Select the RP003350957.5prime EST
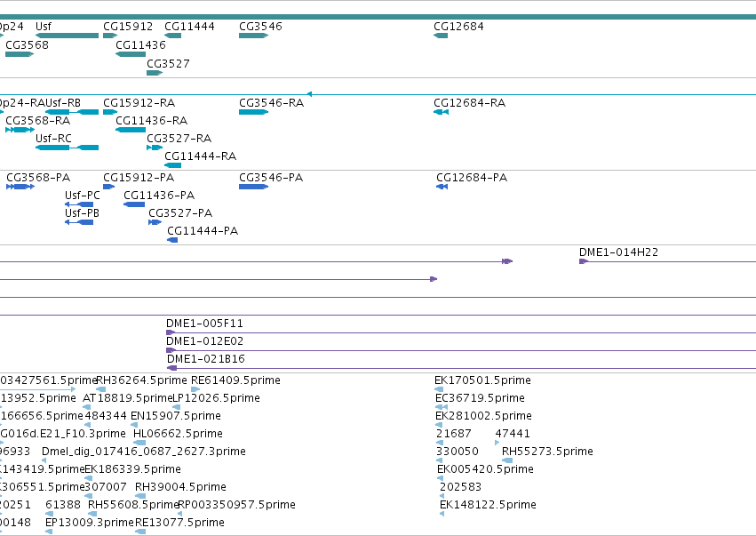Viewport: 756px width, 536px height. [180, 514]
